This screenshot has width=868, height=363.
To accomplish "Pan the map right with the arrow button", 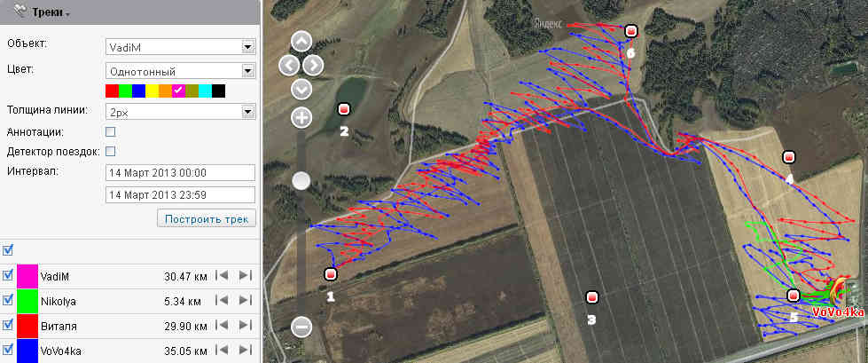I will tap(313, 66).
